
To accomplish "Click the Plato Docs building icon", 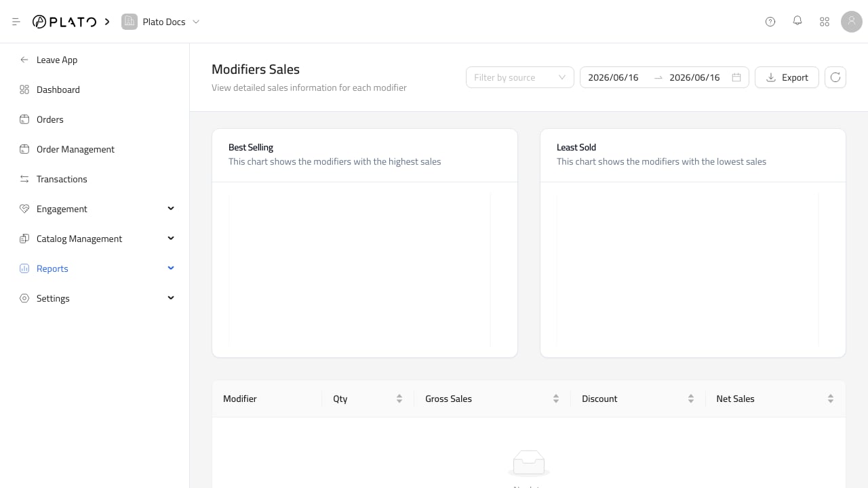I will point(129,22).
